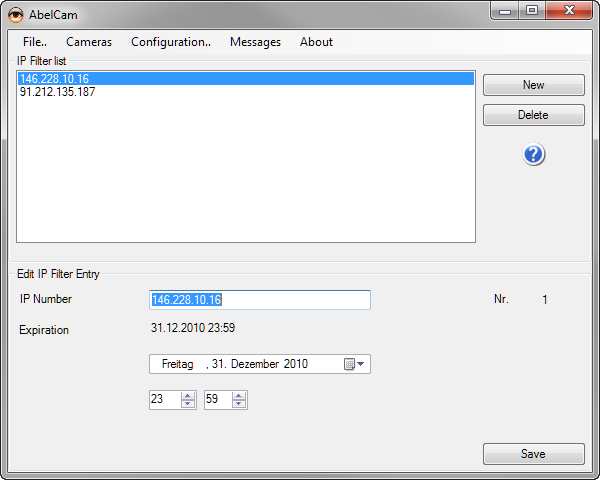Open the Cameras menu

click(x=89, y=42)
